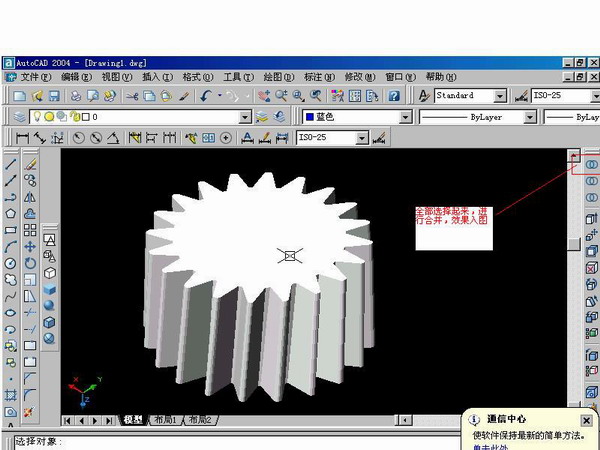Click the vertical scrollbar thumb
Image resolution: width=600 pixels, height=450 pixels.
pos(574,244)
